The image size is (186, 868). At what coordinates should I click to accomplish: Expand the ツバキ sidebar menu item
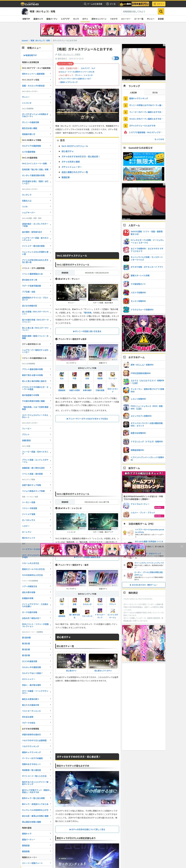[37, 207]
